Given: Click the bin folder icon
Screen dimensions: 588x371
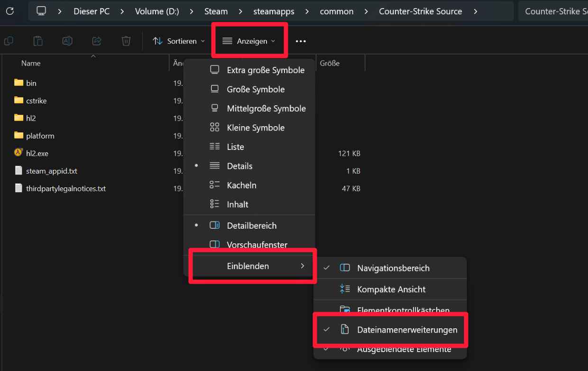Looking at the screenshot, I should pos(18,83).
